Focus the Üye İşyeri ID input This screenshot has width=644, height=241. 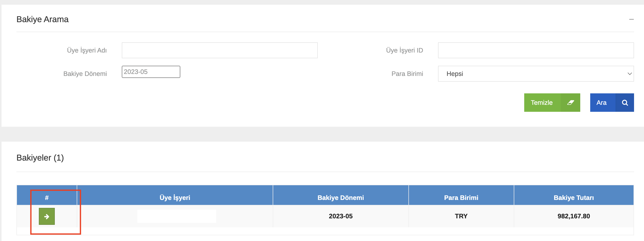pyautogui.click(x=535, y=50)
